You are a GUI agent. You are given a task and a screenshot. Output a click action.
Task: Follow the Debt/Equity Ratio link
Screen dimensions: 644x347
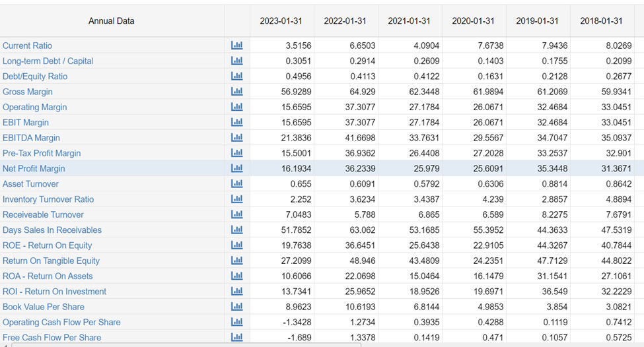(35, 77)
